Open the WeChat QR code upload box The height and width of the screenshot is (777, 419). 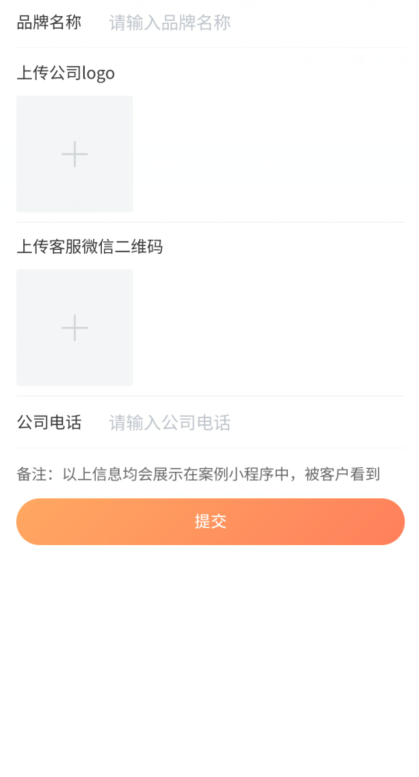point(75,328)
